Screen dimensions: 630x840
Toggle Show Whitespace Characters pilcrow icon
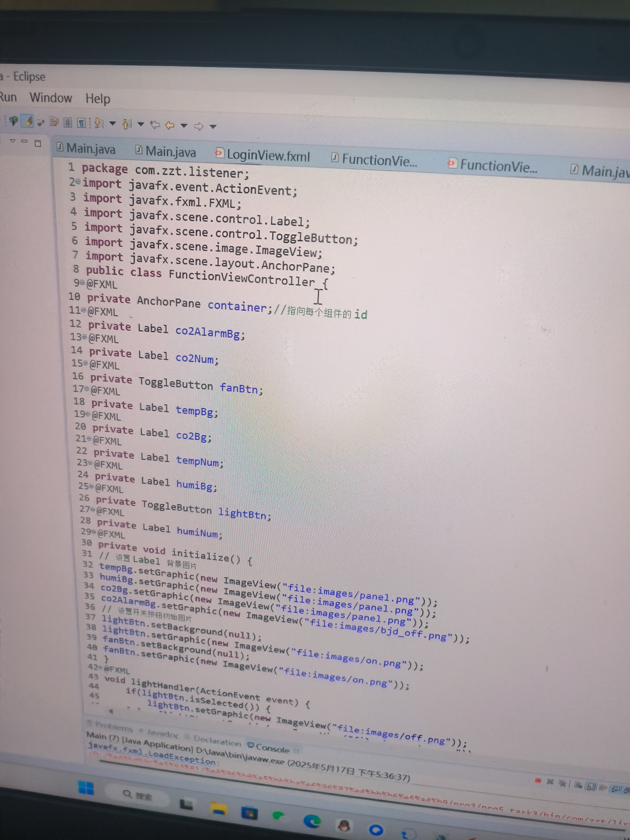(81, 123)
